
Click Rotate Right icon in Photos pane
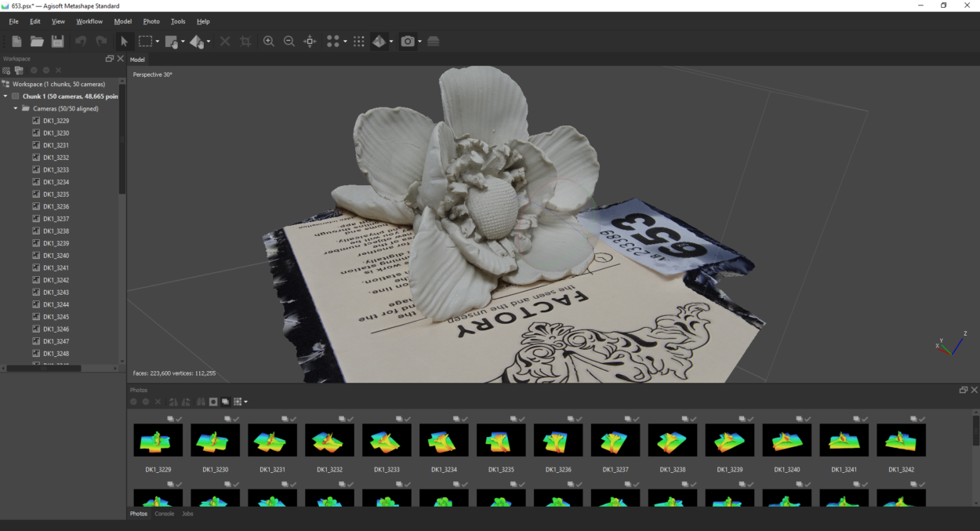pos(186,402)
